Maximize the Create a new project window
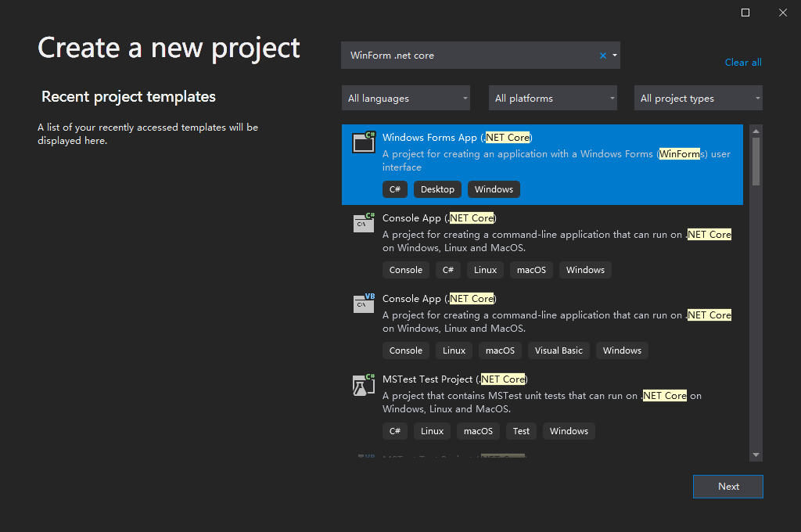801x532 pixels. coord(745,13)
